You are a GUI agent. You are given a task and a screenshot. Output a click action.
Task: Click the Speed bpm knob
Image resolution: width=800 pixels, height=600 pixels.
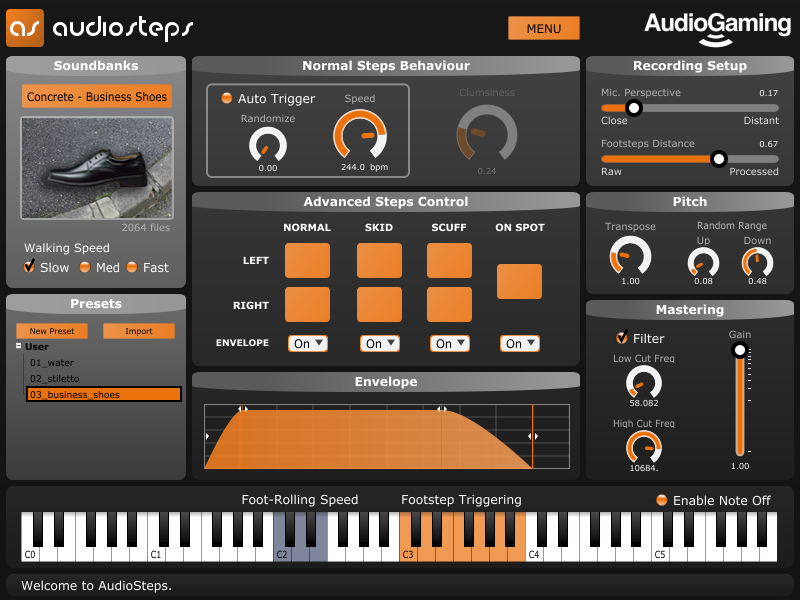click(x=360, y=134)
